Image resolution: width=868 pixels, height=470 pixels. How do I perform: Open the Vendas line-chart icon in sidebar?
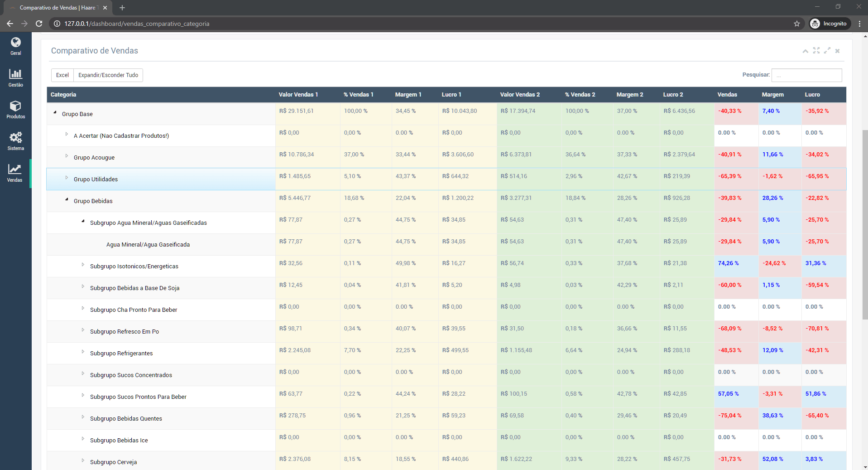[x=14, y=169]
